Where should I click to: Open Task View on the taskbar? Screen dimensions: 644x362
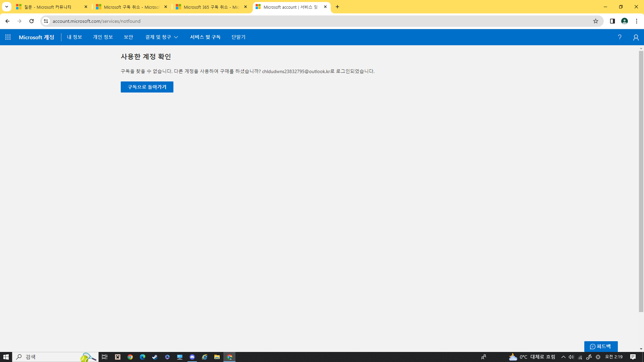coord(105,357)
